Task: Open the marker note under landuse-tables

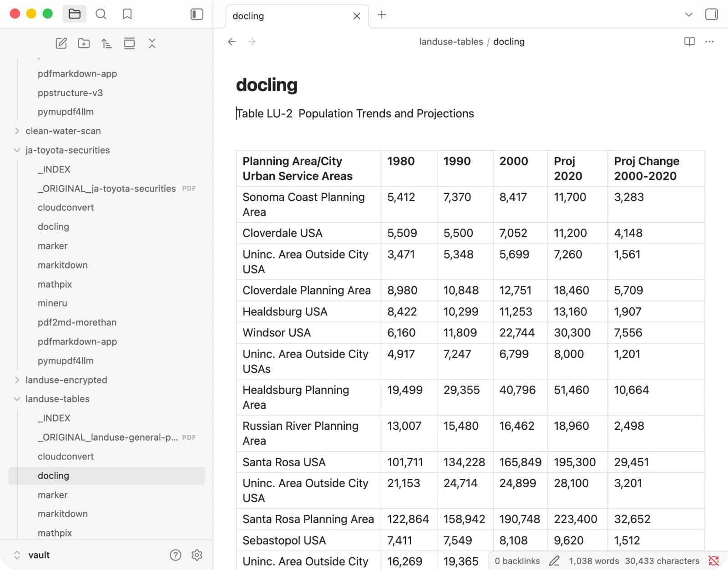Action: coord(52,495)
